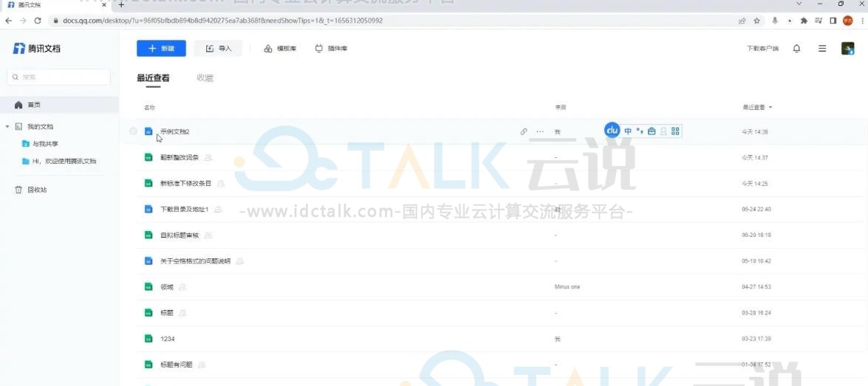
Task: Click the shared-people icon beside 领域
Action: coord(182,286)
